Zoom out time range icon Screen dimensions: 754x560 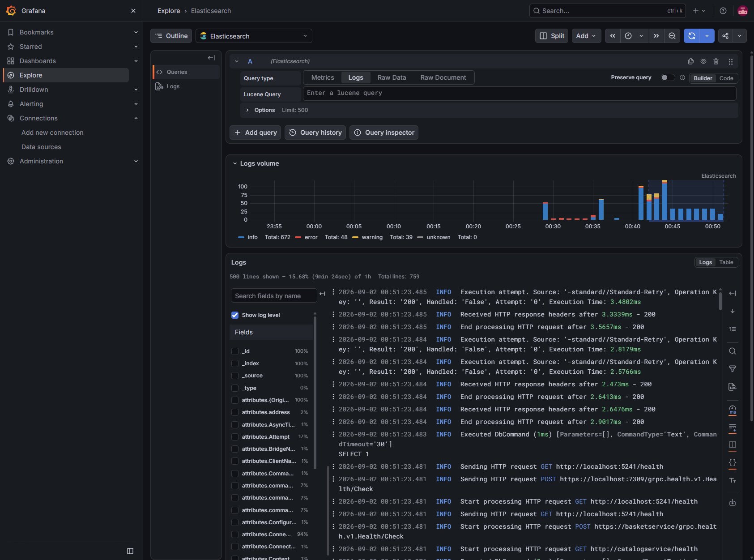tap(672, 36)
